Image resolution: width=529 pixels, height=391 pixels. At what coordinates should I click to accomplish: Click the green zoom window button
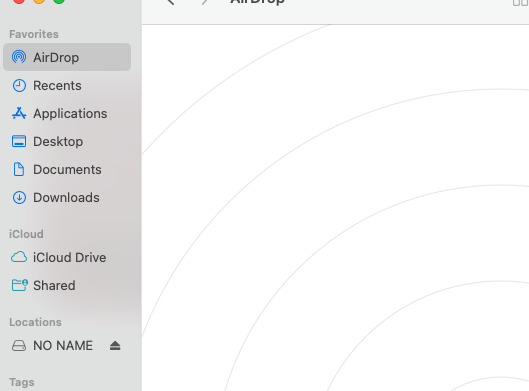coord(59,1)
